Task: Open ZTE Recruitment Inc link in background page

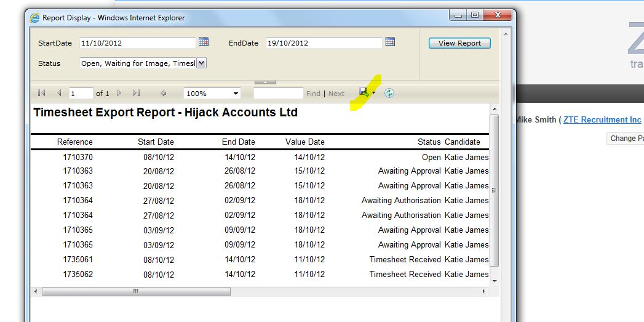Action: click(x=602, y=119)
